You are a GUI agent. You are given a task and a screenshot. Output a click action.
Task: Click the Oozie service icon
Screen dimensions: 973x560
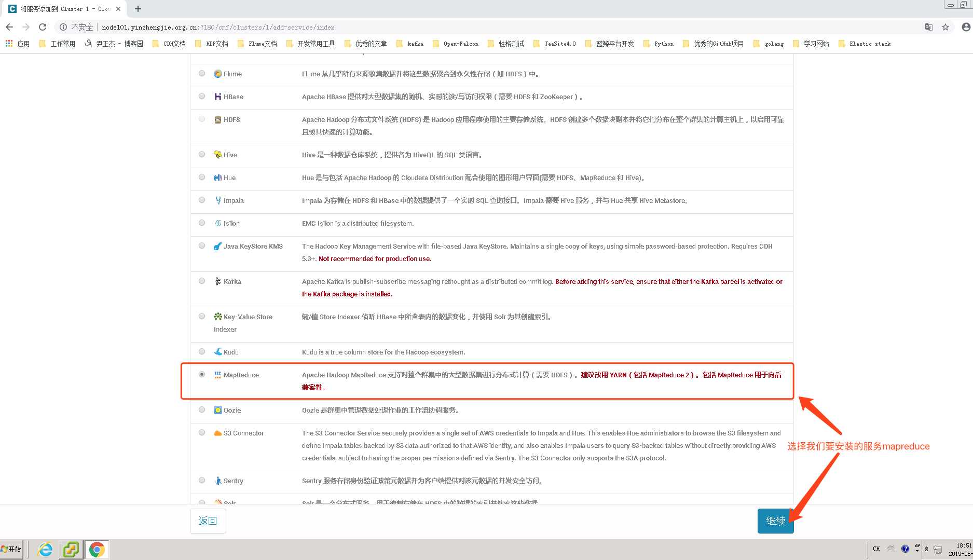pyautogui.click(x=218, y=410)
